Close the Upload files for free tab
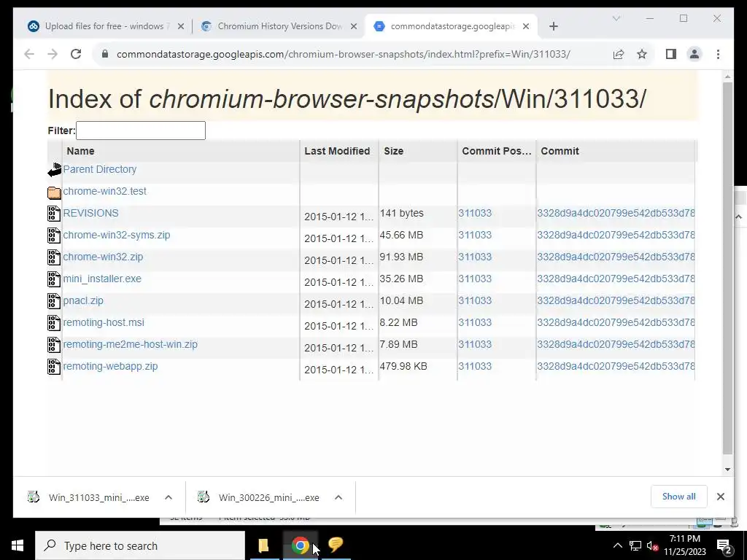The image size is (747, 560). coord(181,27)
